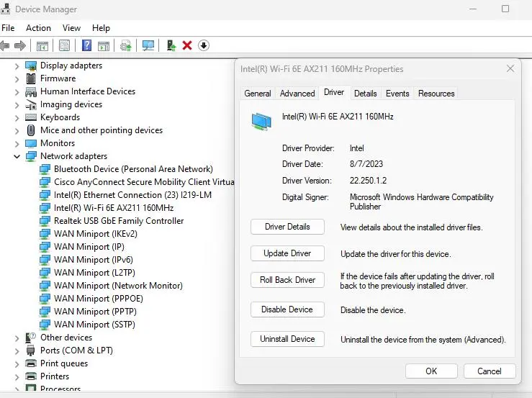Click the Disable Device button

click(287, 309)
